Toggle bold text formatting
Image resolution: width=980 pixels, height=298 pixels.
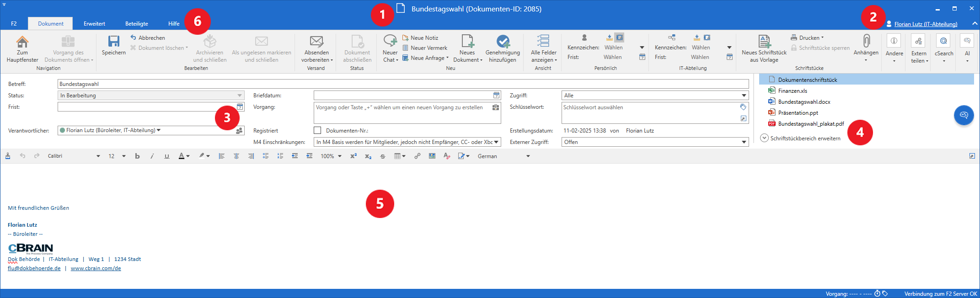coord(137,156)
